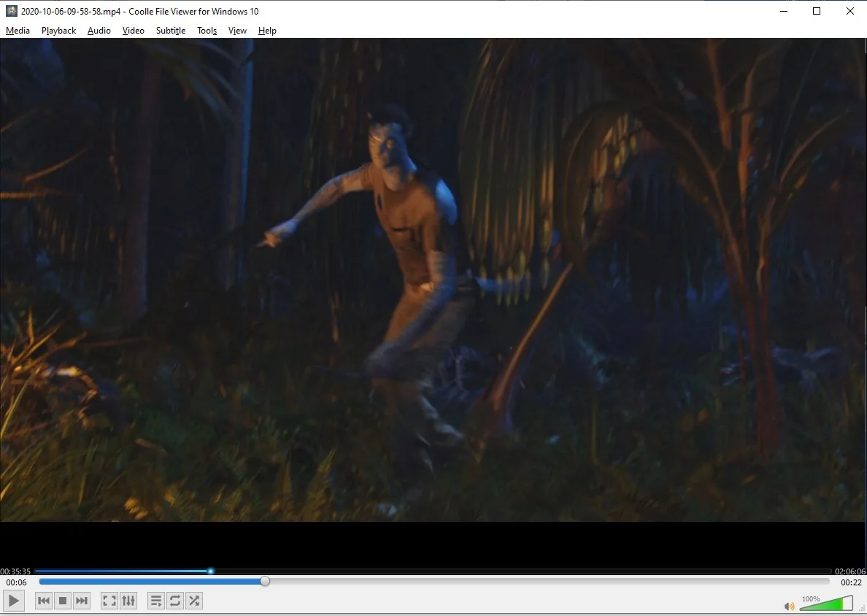Open the Media menu
Image resolution: width=867 pixels, height=616 pixels.
click(x=18, y=31)
